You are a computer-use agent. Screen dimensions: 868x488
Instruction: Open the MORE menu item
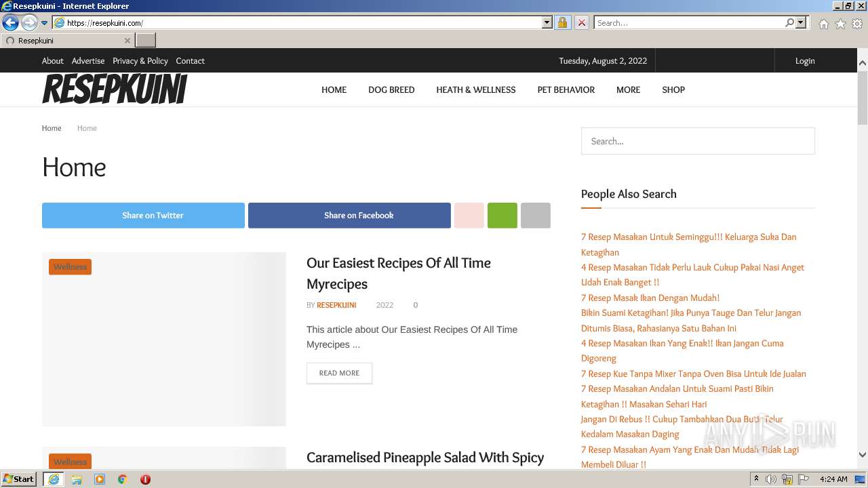tap(628, 89)
